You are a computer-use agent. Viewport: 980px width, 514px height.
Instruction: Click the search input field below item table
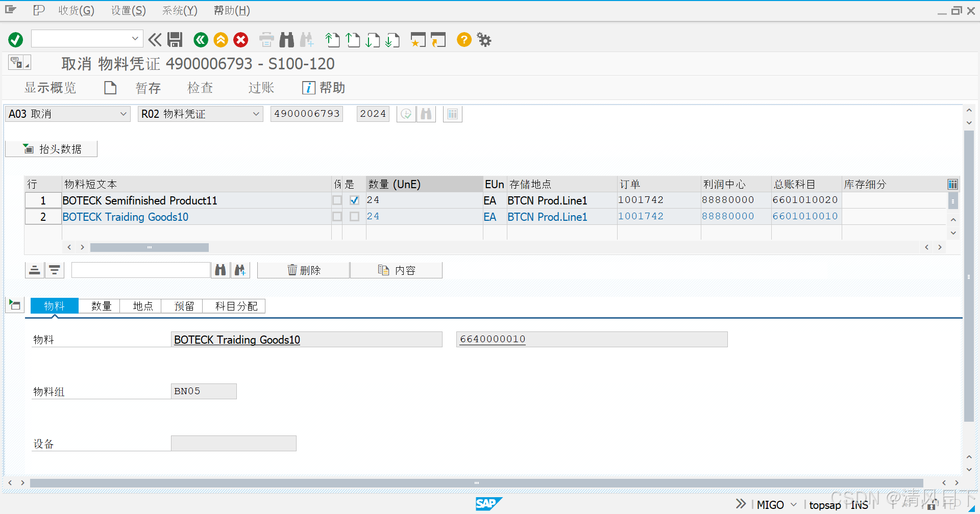[141, 270]
